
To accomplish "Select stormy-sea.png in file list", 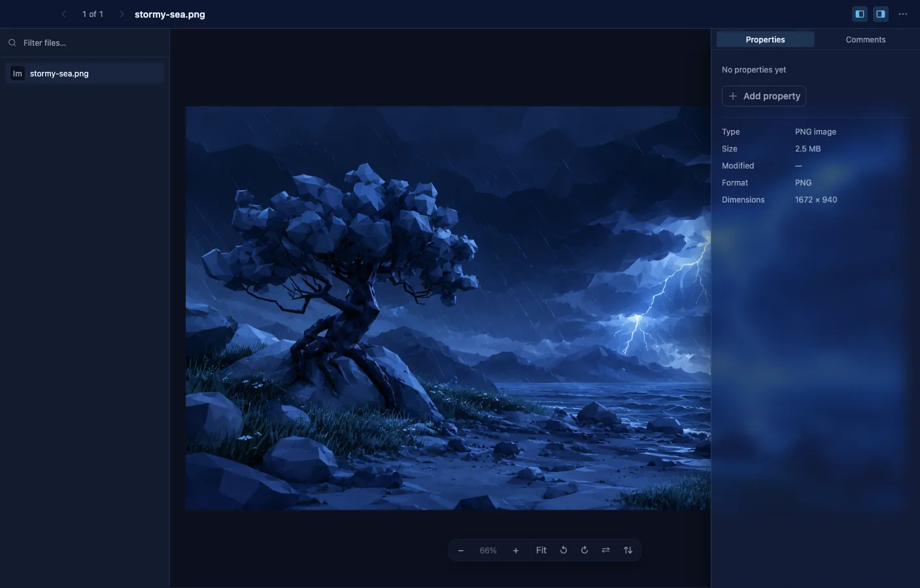I will click(x=85, y=73).
